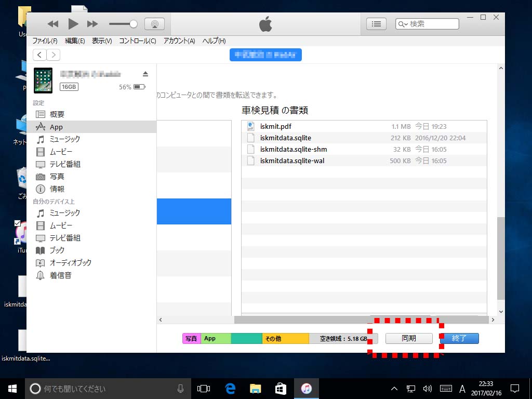Open 写真 in the settings sidebar
This screenshot has height=399, width=532.
click(x=57, y=177)
